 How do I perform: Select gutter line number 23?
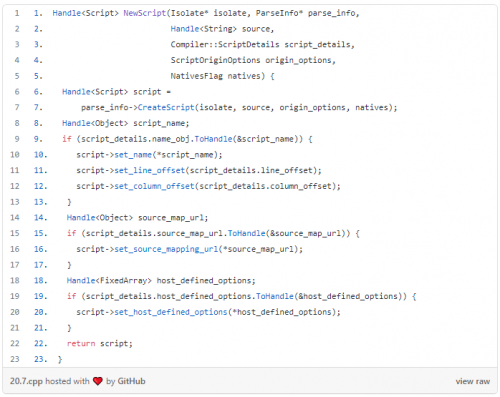tap(15, 359)
